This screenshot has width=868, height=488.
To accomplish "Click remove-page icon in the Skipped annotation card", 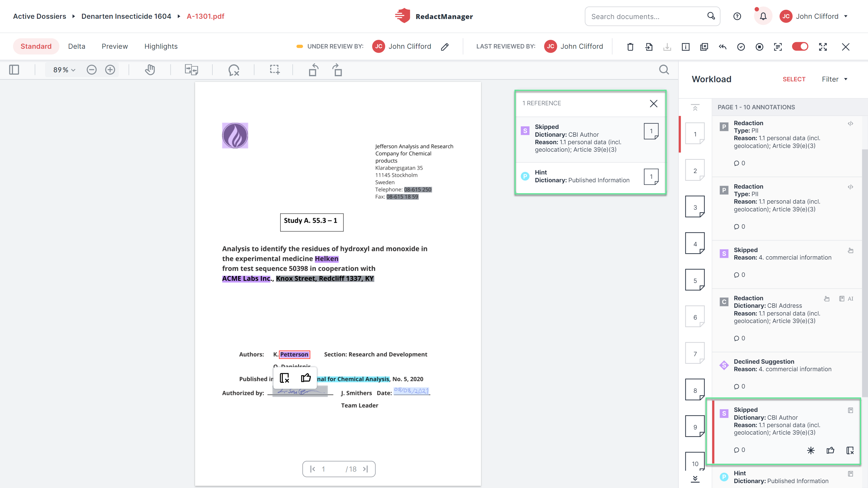I will (850, 450).
